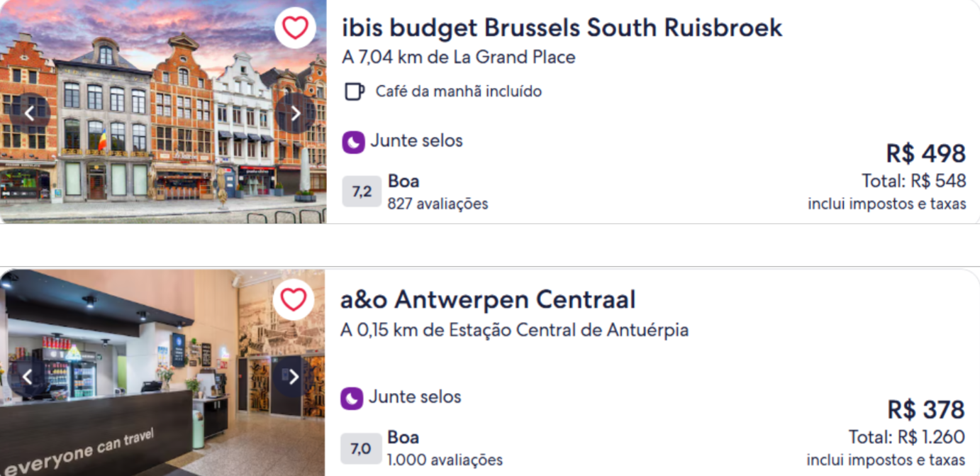Open the a&o Antwerpen Centraal listing
This screenshot has height=476, width=980.
point(488,299)
